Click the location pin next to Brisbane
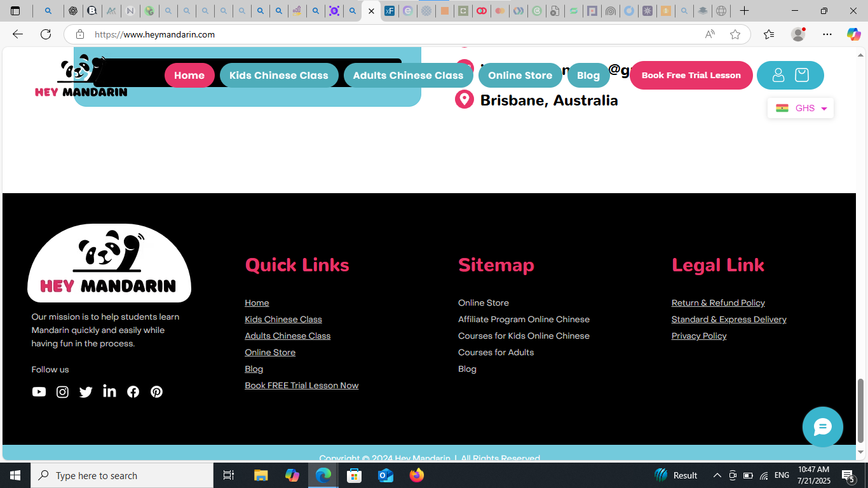868x488 pixels. (x=465, y=100)
